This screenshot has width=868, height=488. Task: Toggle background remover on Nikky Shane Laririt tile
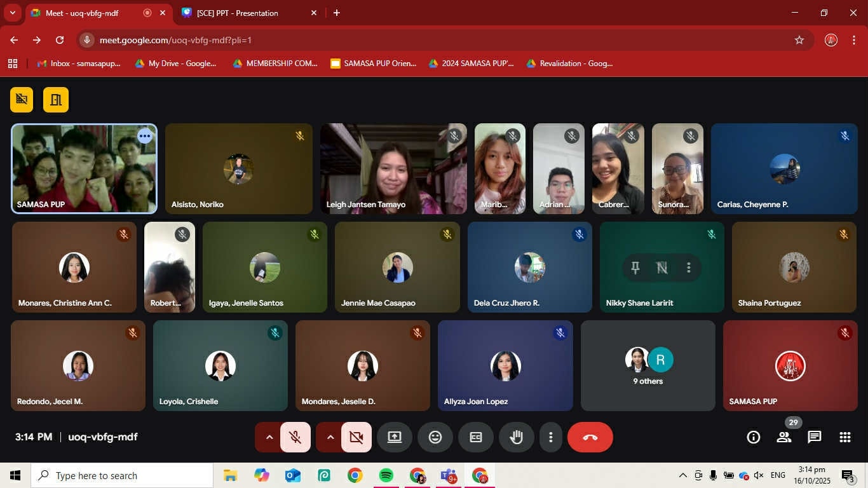(662, 268)
